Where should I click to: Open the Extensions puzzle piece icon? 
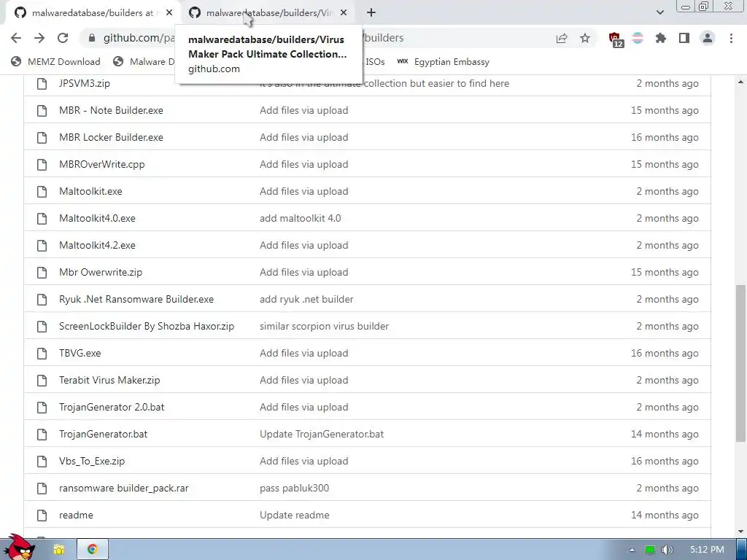[x=661, y=38]
